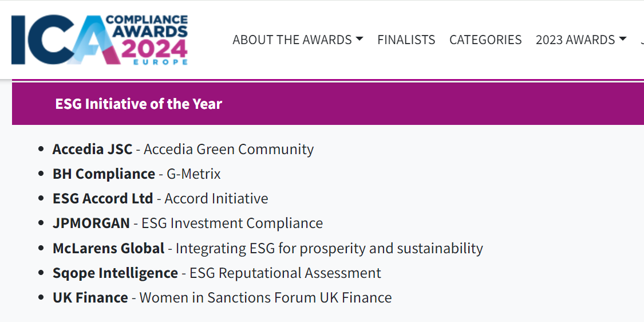Screen dimensions: 644x322
Task: Click the Accedia Green Community text
Action: [x=229, y=149]
